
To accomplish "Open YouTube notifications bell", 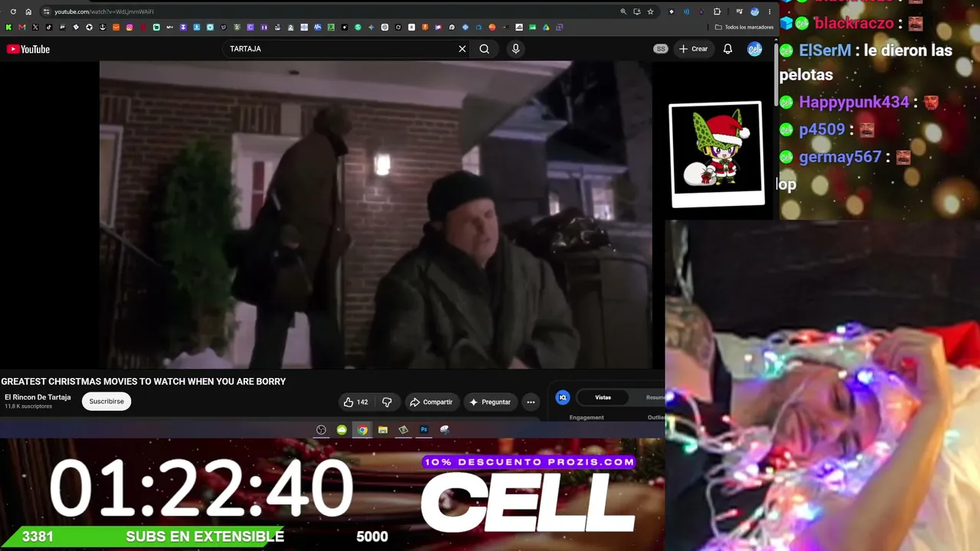I will 728,49.
